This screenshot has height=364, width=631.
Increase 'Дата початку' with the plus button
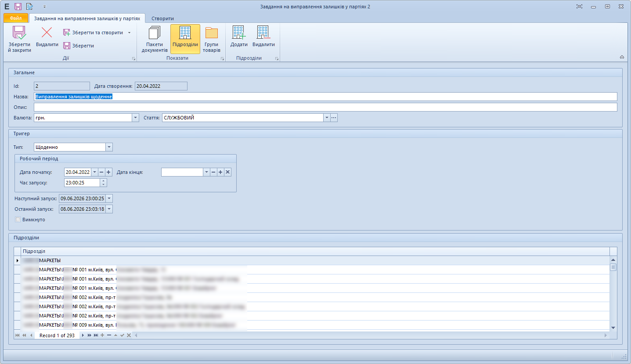point(108,172)
